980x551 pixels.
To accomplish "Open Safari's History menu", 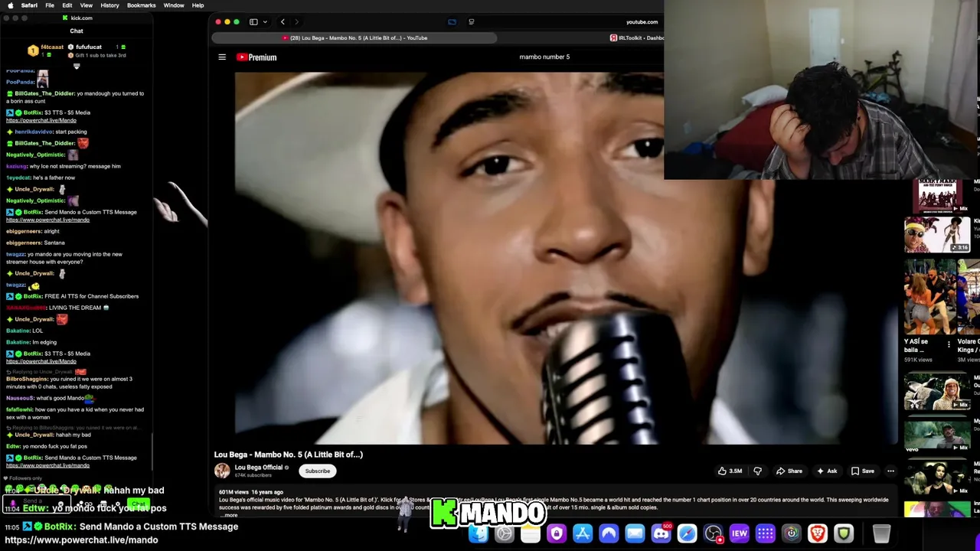I will coord(109,5).
